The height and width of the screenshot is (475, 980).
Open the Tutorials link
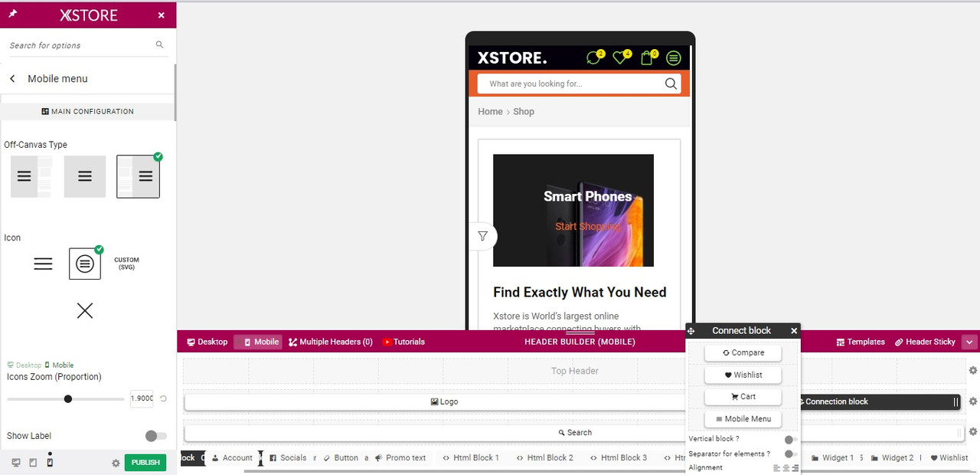tap(403, 342)
